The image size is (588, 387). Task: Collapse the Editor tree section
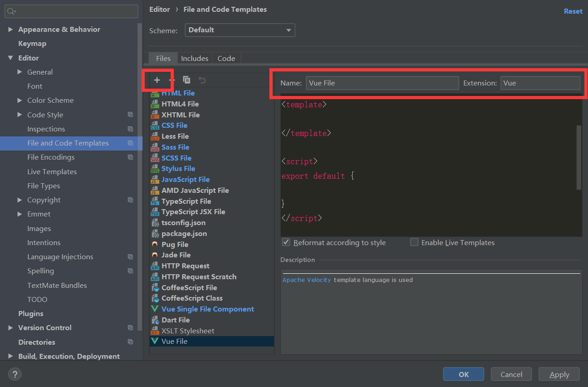[x=10, y=58]
